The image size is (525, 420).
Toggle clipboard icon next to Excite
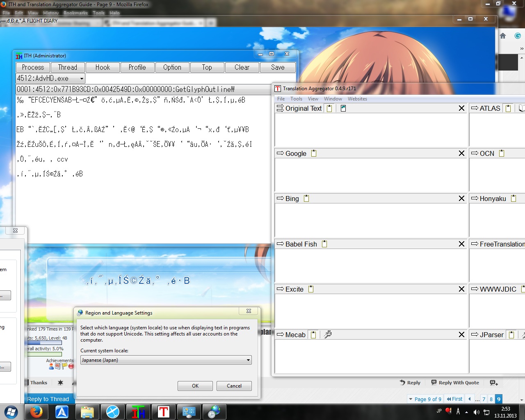[311, 289]
